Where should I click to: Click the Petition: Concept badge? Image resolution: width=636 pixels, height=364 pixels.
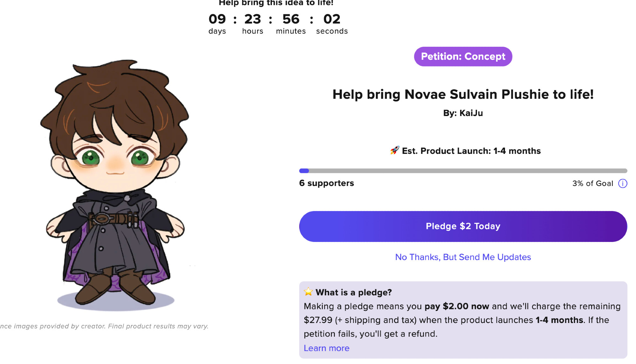(x=463, y=57)
